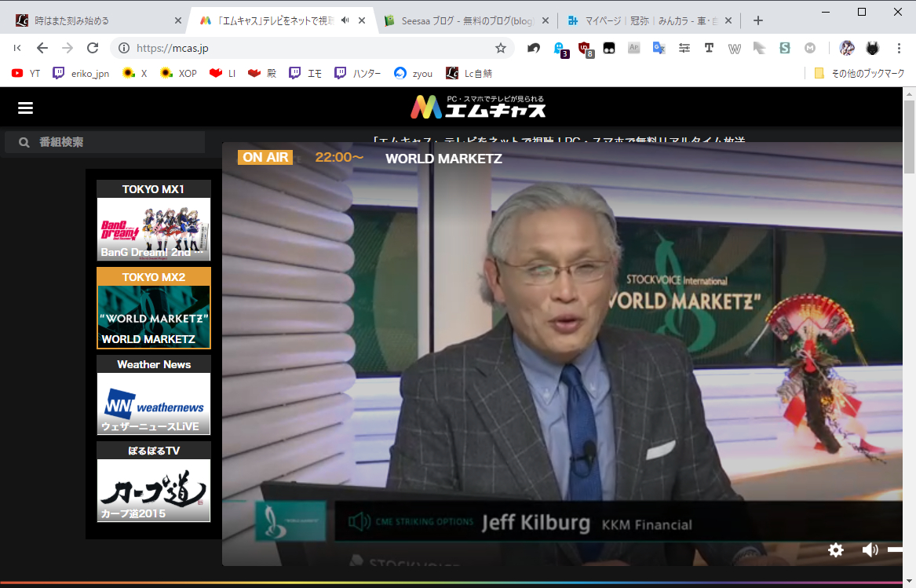Click the search magnifier icon beside 番組検索
The height and width of the screenshot is (588, 916).
[x=24, y=142]
